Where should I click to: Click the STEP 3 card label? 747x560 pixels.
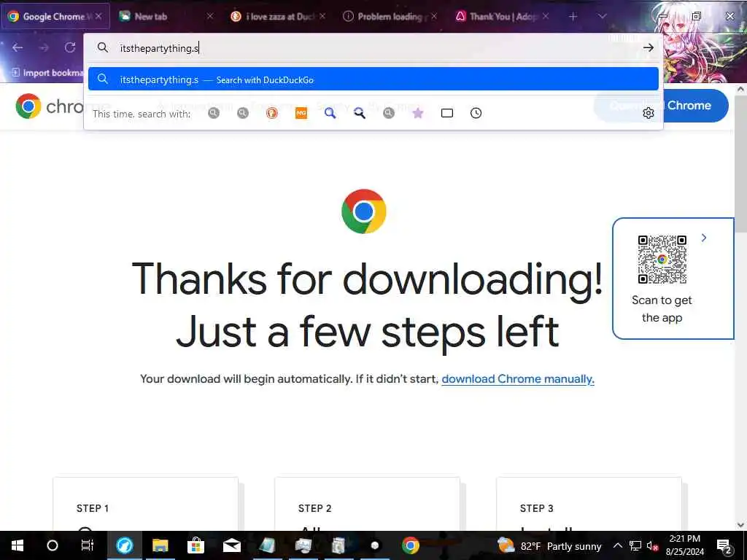click(x=537, y=508)
